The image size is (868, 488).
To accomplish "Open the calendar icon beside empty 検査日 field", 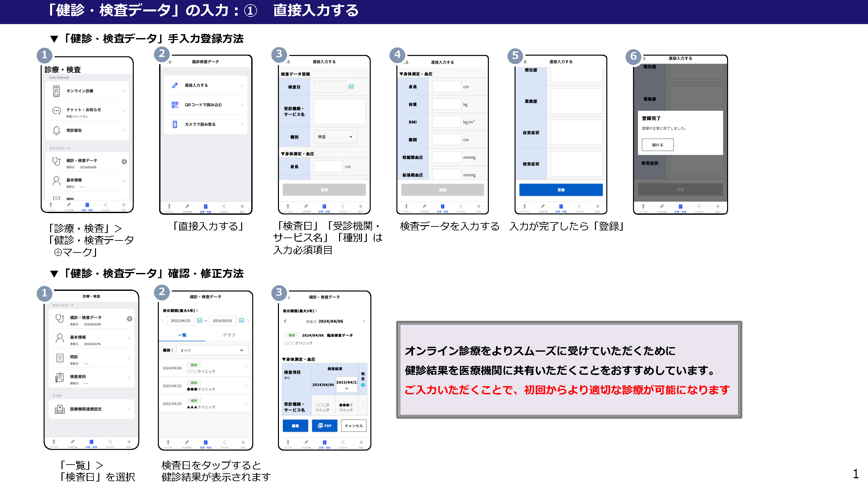I will click(x=351, y=87).
